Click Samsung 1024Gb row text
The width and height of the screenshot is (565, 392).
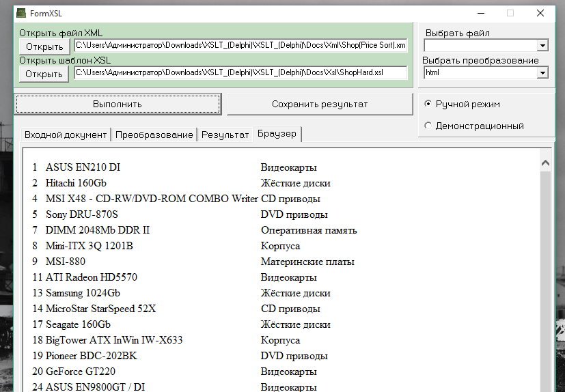(83, 293)
